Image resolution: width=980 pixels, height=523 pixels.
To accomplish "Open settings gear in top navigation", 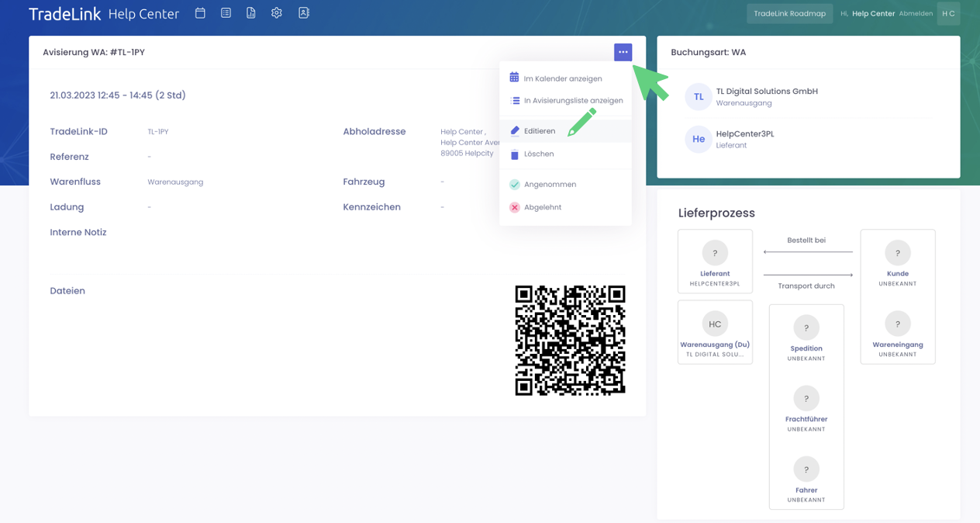I will (x=277, y=13).
